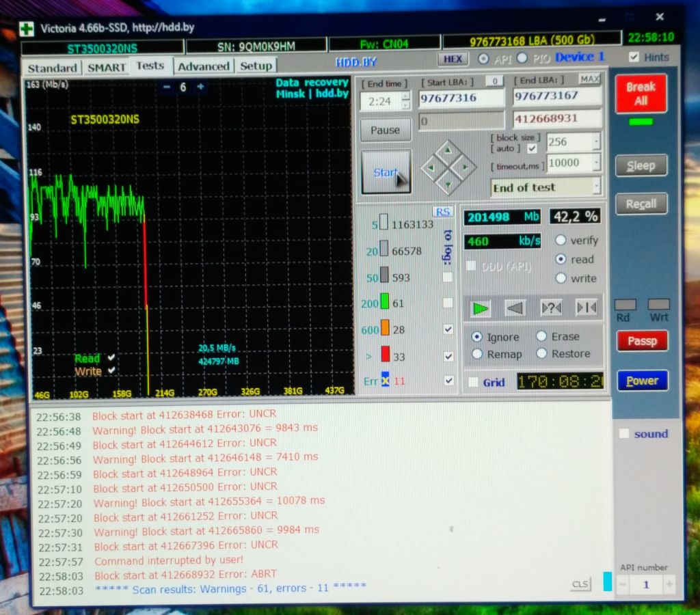Decrease graph scale with minus icon
Screen dimensions: 700x615
[x=167, y=87]
